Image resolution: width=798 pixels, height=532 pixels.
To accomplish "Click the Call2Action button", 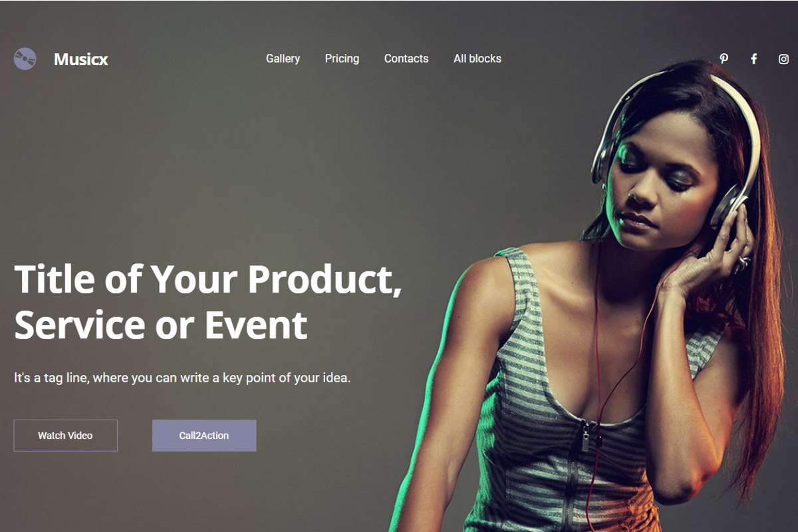I will 204,436.
